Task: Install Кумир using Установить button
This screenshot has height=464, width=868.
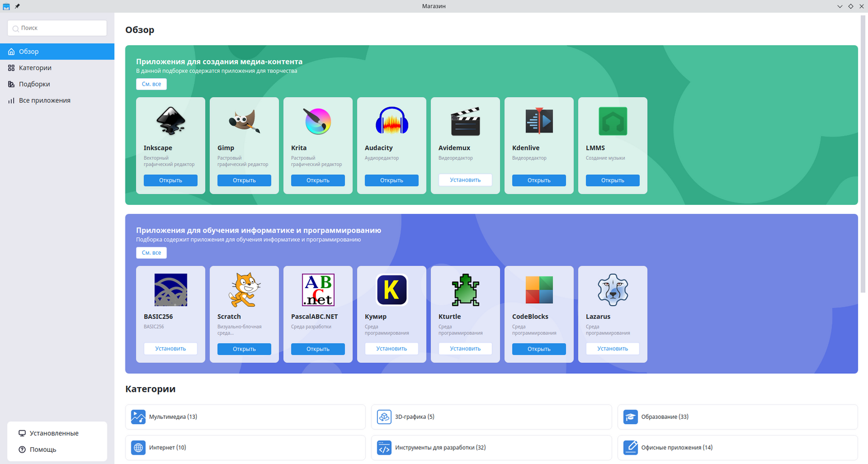Action: tap(392, 349)
